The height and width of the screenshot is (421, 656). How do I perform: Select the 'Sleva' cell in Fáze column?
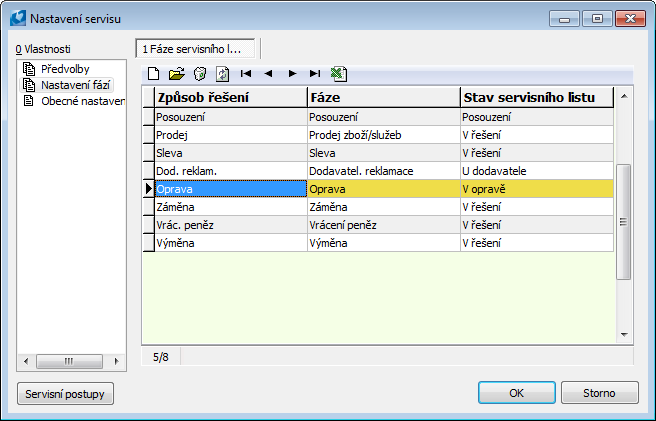pyautogui.click(x=384, y=153)
